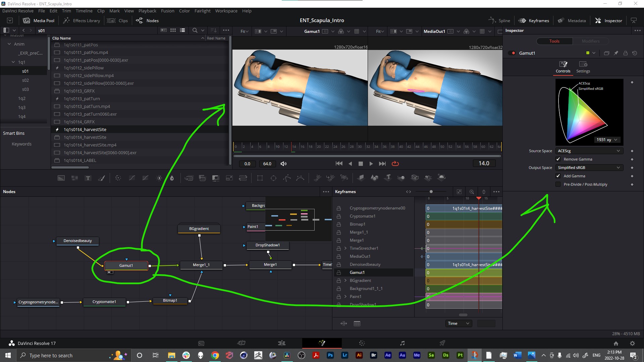The height and width of the screenshot is (362, 644).
Task: Open the Fusion page icon
Action: click(x=322, y=343)
